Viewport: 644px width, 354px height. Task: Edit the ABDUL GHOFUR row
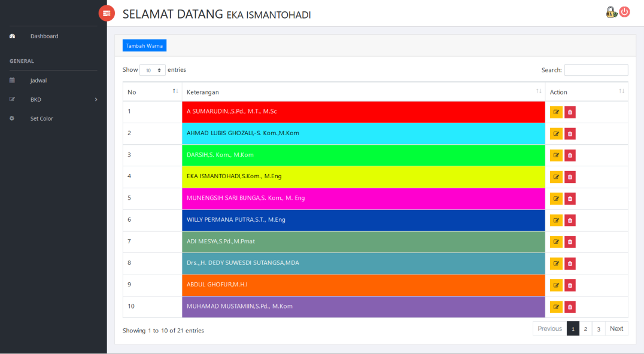(556, 285)
